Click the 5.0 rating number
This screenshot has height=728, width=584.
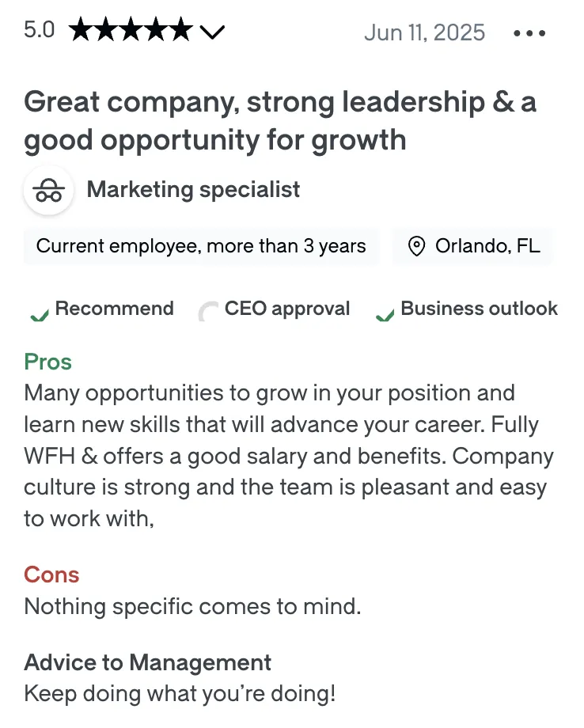click(40, 30)
